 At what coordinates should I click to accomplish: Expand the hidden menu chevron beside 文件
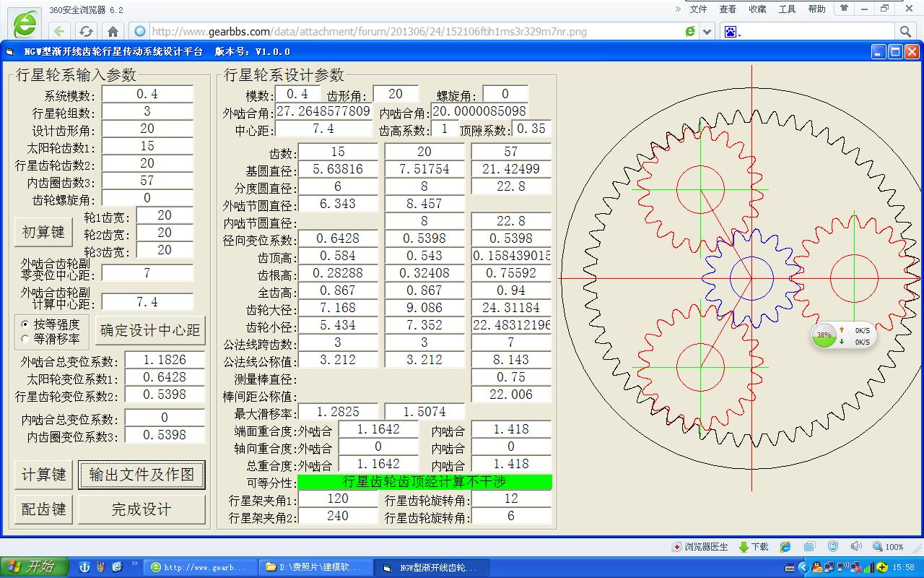coord(678,9)
